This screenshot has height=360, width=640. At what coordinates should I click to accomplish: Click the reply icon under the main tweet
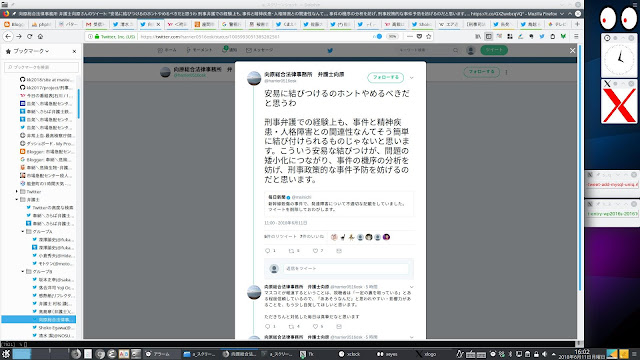click(268, 251)
